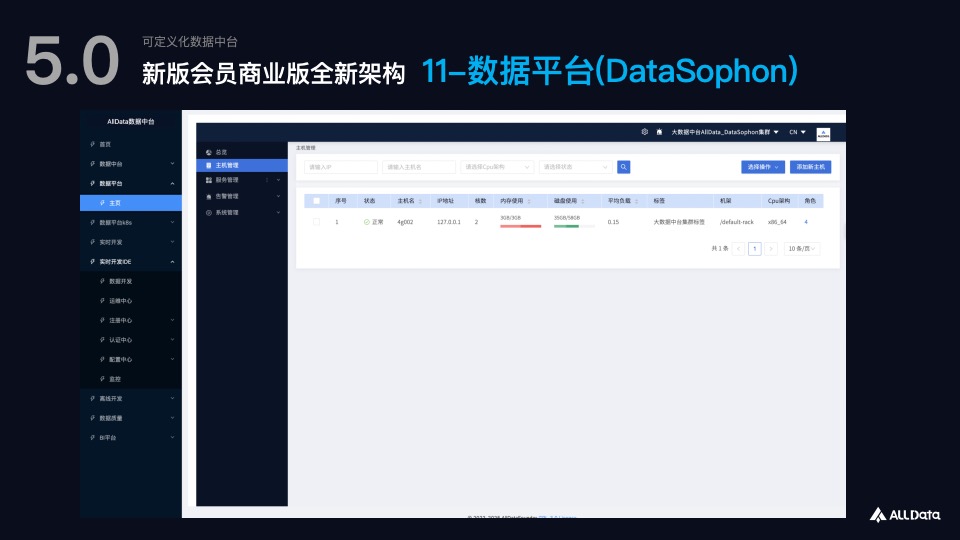Click the home icon in top bar
The width and height of the screenshot is (960, 540).
coord(659,132)
